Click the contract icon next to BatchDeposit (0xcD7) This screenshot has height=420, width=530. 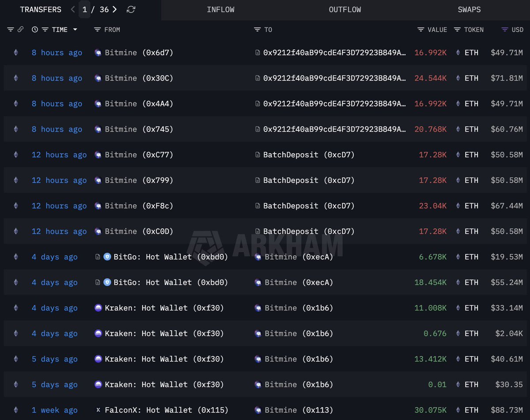(257, 155)
